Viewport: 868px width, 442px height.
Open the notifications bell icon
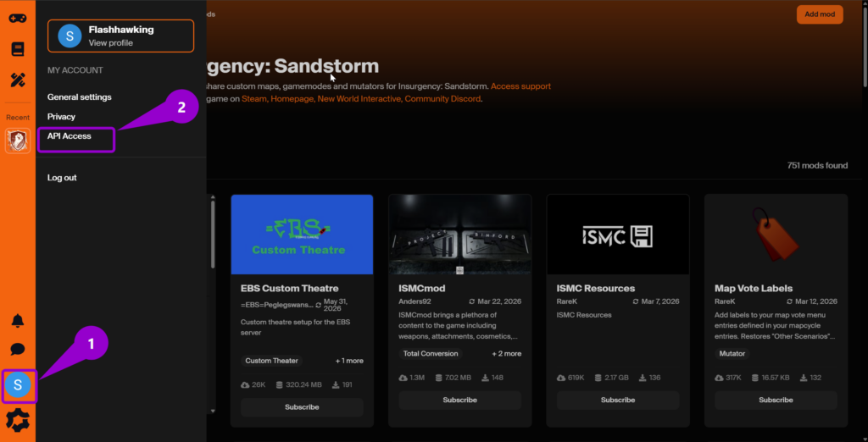pyautogui.click(x=18, y=320)
